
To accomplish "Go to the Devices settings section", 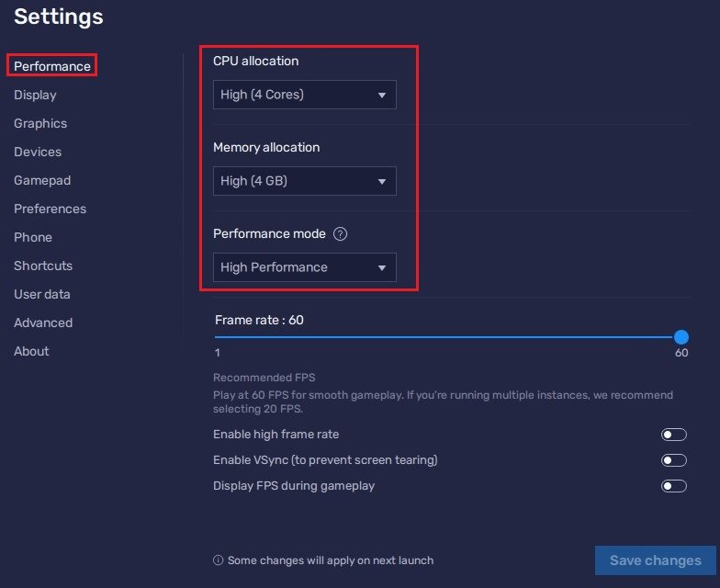I will point(38,152).
